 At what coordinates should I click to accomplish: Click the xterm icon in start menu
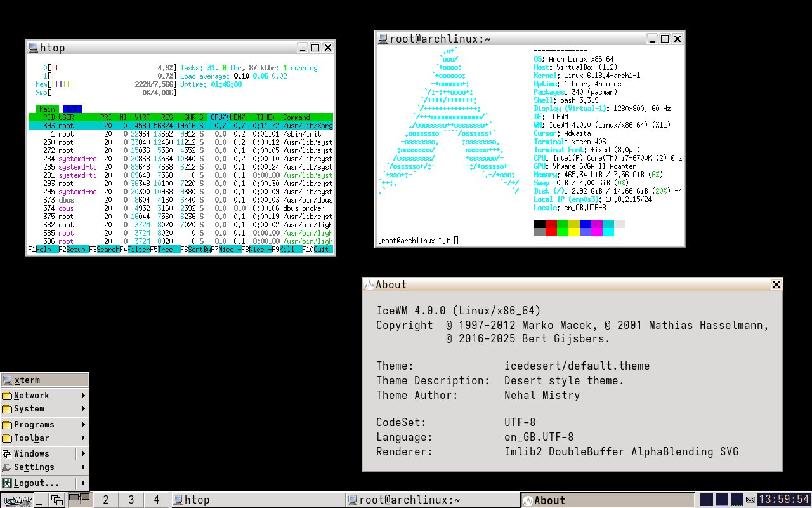pyautogui.click(x=8, y=380)
